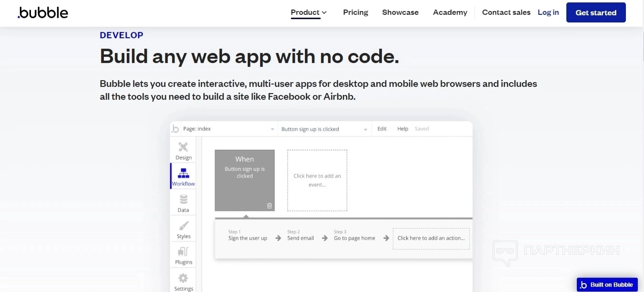The image size is (644, 292).
Task: Click the Contact sales link
Action: (506, 12)
